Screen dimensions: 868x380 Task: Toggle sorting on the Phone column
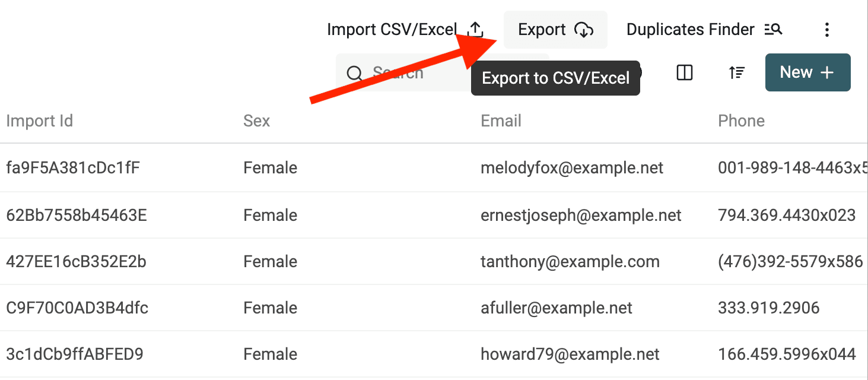pyautogui.click(x=741, y=121)
